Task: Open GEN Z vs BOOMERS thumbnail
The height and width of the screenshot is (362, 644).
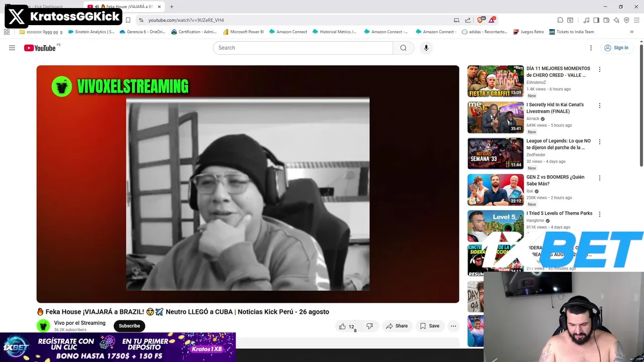Action: [496, 190]
